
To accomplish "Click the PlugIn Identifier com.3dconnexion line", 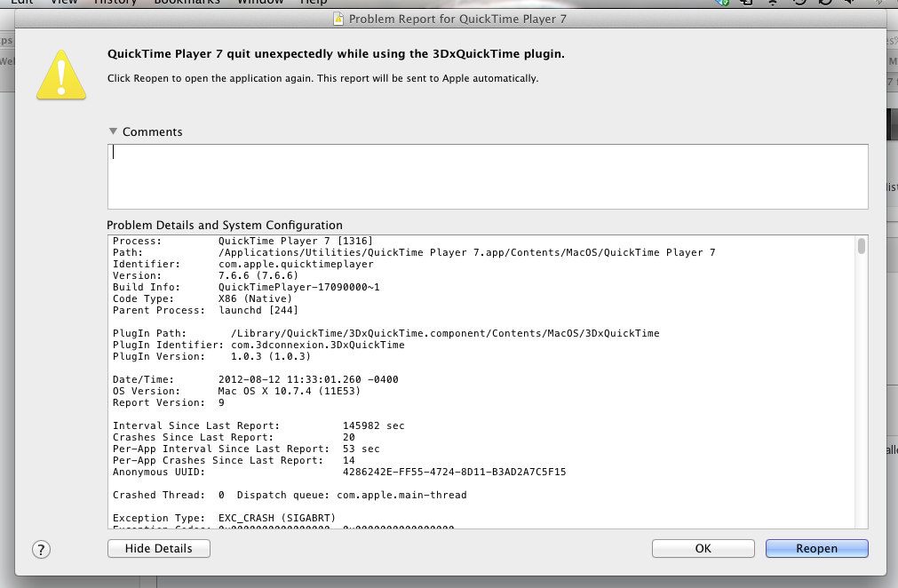I will click(258, 345).
